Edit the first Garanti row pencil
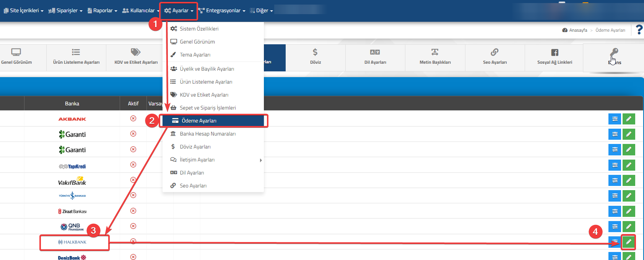The image size is (644, 260). [629, 134]
